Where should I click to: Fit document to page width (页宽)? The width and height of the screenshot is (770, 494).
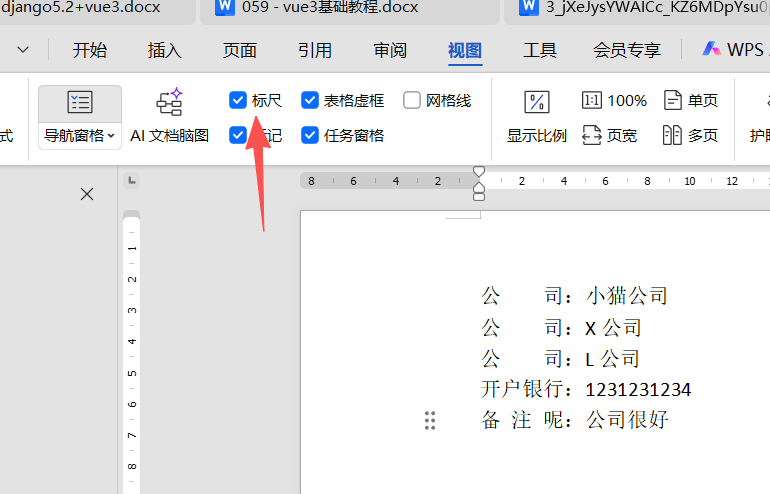tap(610, 135)
